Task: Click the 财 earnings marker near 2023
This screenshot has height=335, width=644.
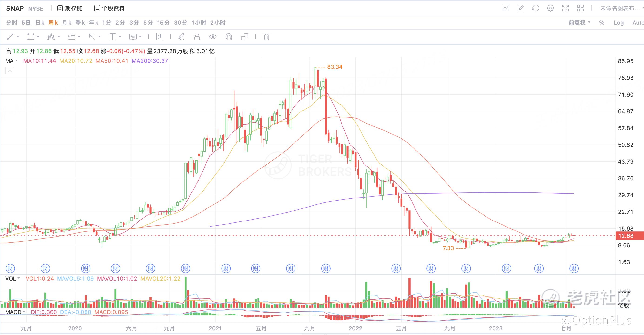Action: click(507, 268)
